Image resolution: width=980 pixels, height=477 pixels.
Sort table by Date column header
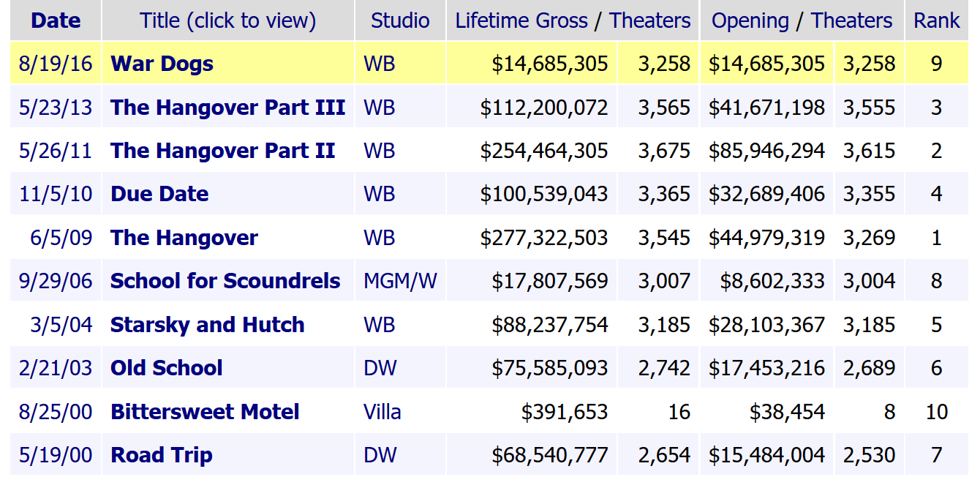(56, 20)
